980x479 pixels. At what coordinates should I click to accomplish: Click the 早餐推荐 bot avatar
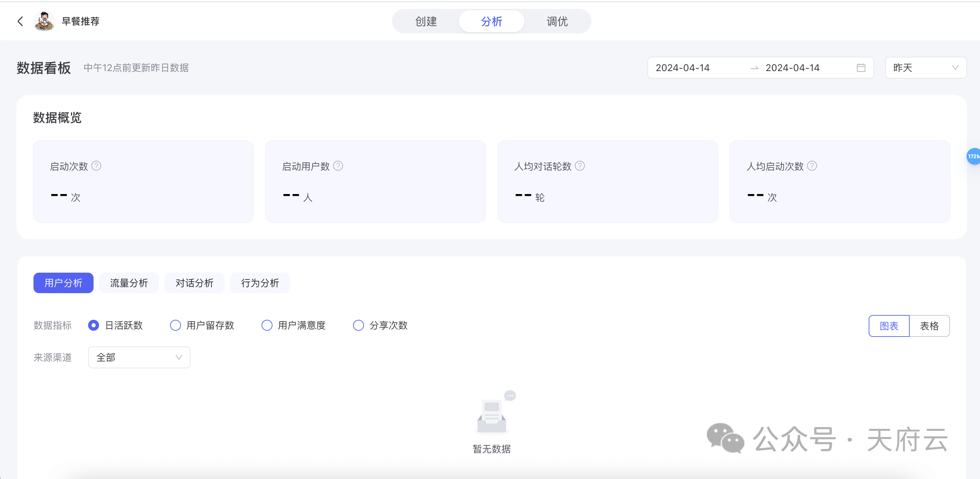[44, 21]
